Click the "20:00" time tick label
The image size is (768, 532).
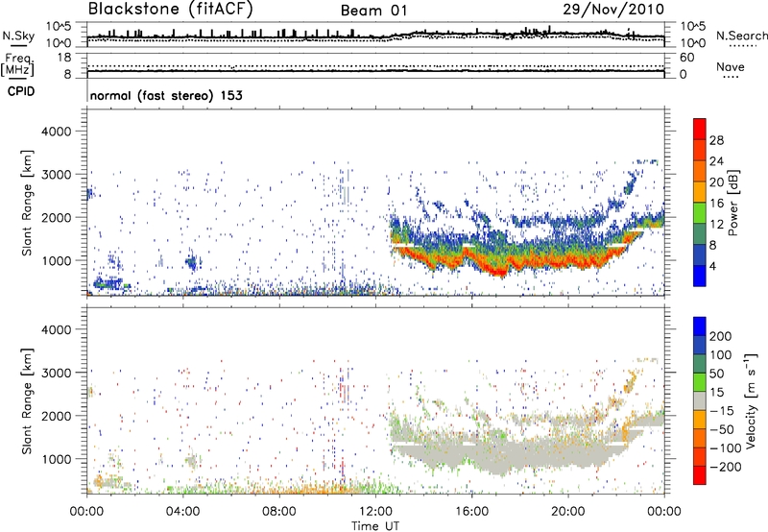point(567,512)
